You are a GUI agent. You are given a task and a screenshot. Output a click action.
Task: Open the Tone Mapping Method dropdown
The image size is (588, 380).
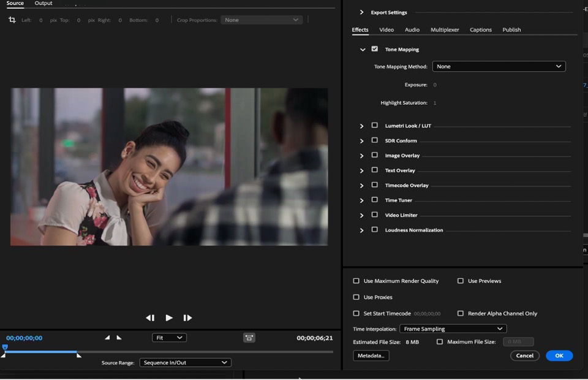(x=499, y=66)
